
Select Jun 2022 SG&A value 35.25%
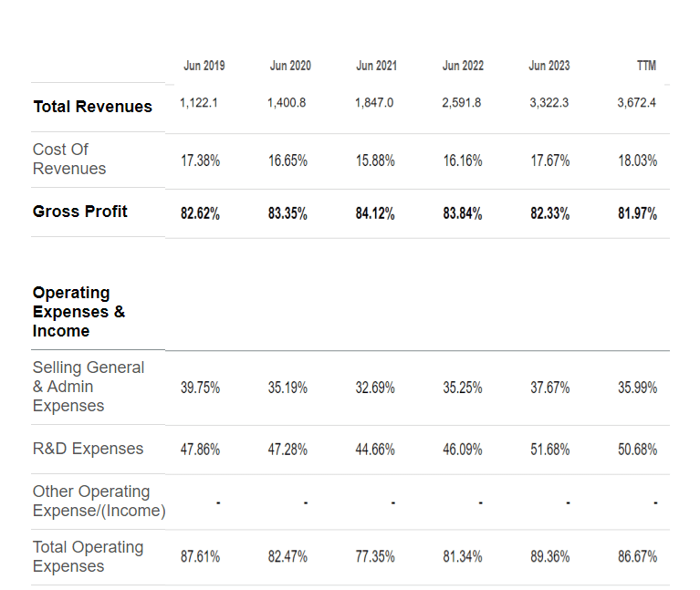[463, 388]
